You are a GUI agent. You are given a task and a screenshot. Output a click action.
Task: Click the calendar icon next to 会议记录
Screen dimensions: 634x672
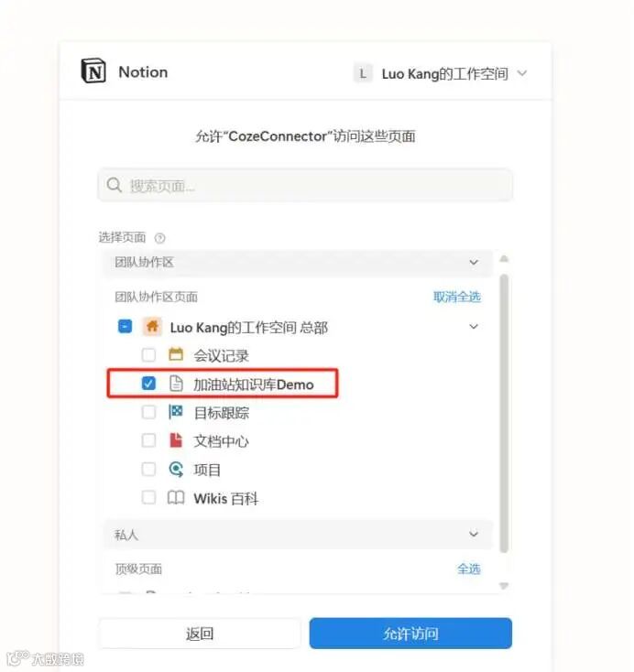tap(175, 355)
